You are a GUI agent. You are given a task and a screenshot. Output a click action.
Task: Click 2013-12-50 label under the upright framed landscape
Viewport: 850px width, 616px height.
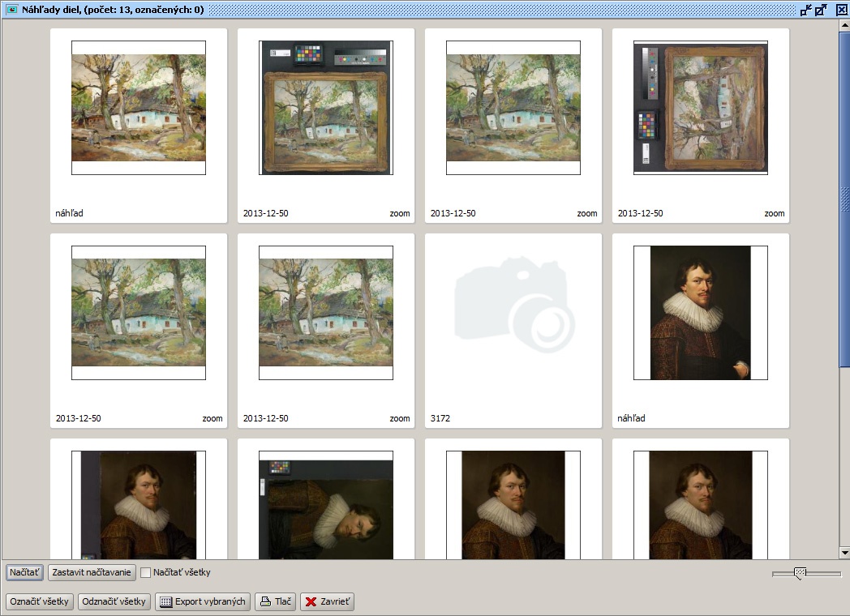[266, 213]
